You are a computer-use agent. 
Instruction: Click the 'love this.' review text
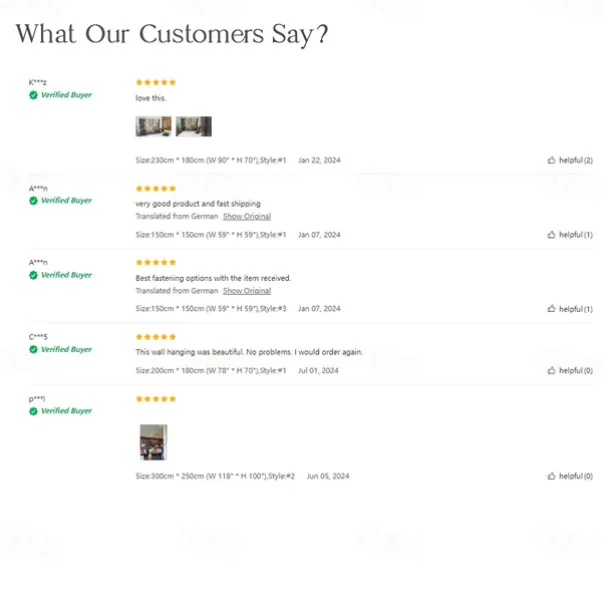tap(151, 98)
